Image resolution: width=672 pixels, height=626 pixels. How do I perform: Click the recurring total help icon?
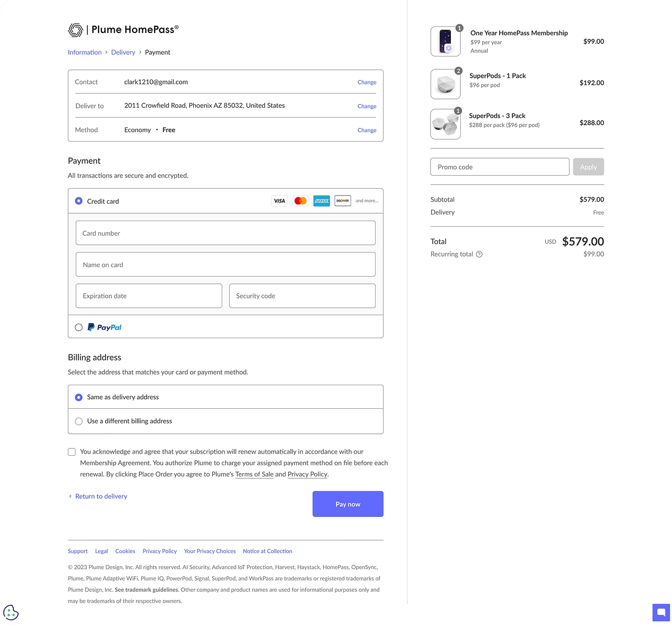click(479, 254)
